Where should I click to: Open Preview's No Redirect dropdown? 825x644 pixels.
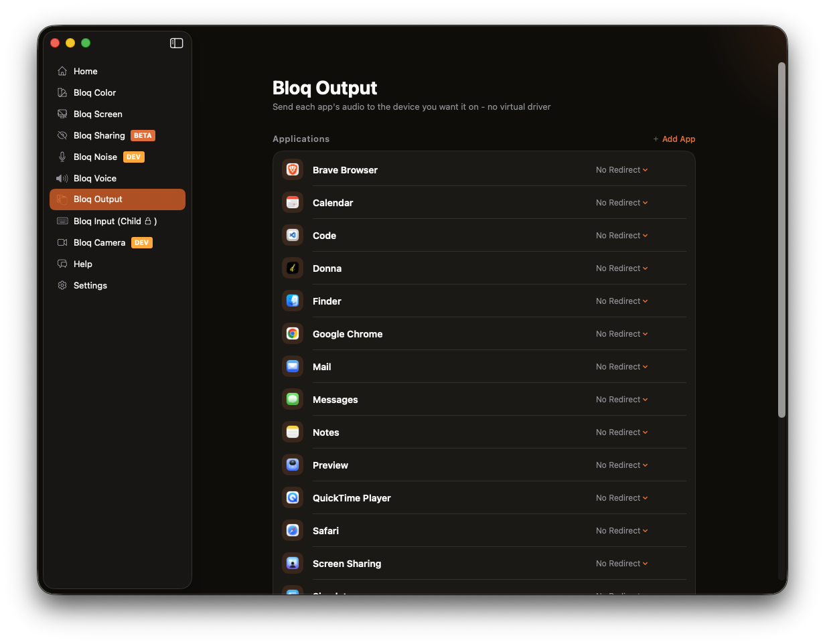[622, 465]
